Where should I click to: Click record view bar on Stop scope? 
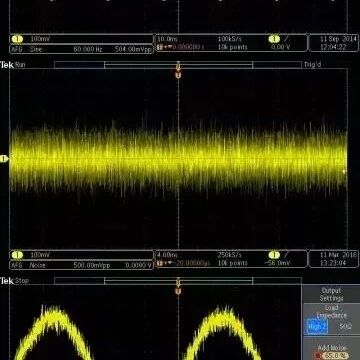[178, 281]
